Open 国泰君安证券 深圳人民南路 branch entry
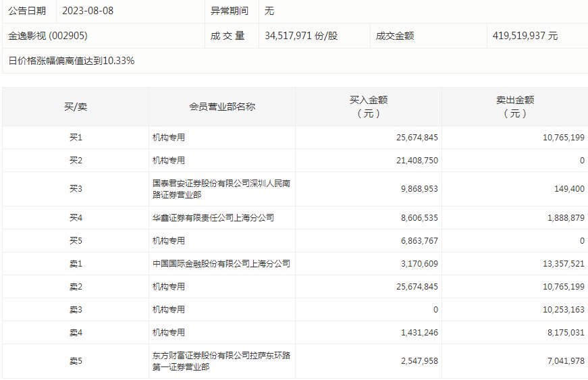The width and height of the screenshot is (588, 380). [x=221, y=189]
